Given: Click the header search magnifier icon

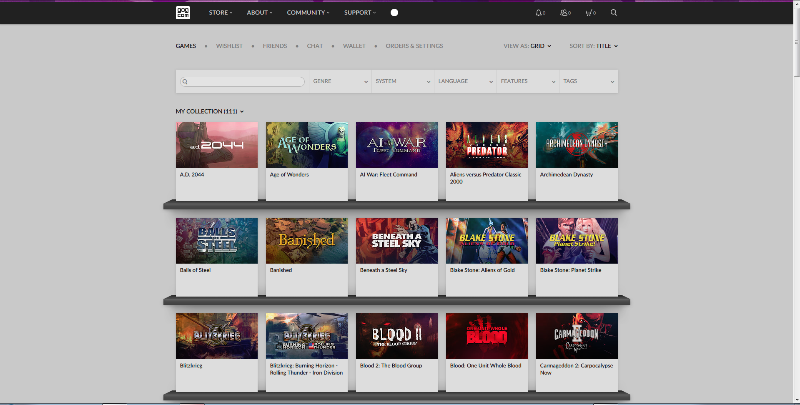Looking at the screenshot, I should (614, 13).
